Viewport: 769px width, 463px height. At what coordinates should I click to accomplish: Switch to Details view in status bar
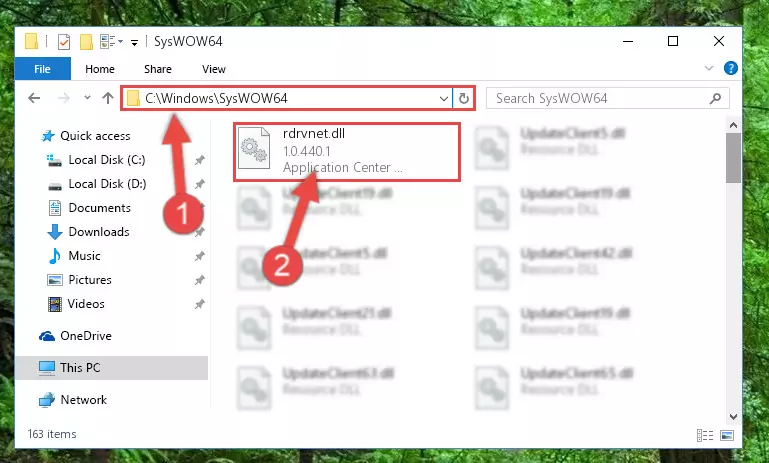tap(705, 435)
